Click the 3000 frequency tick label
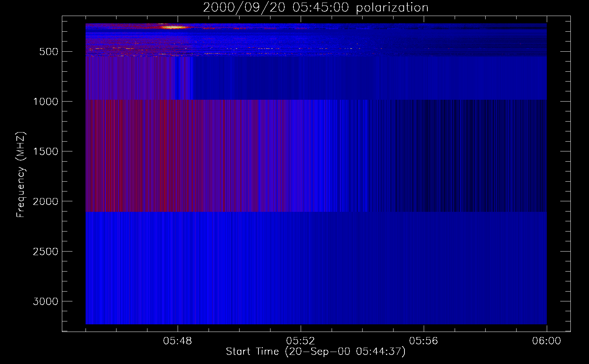589x364 pixels. pos(46,301)
